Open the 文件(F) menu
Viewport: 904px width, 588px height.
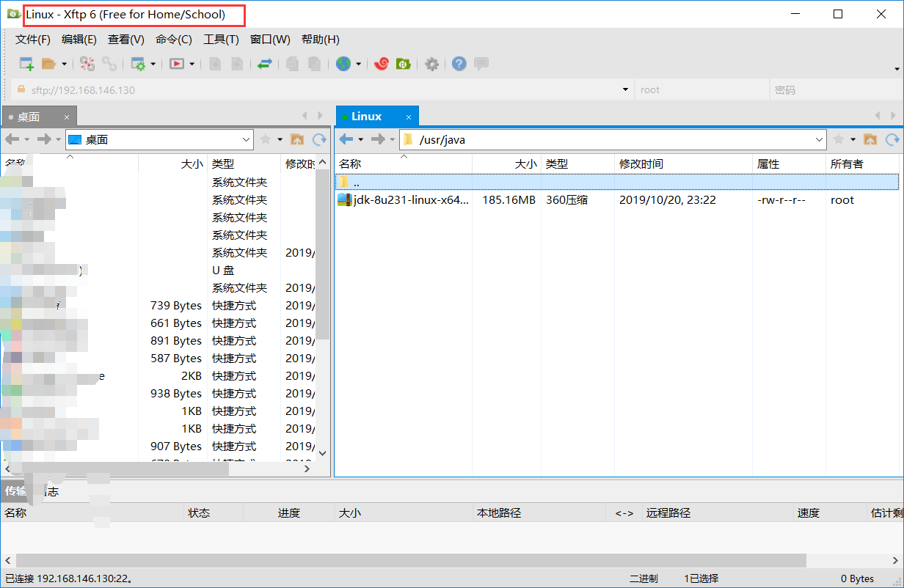[x=33, y=40]
